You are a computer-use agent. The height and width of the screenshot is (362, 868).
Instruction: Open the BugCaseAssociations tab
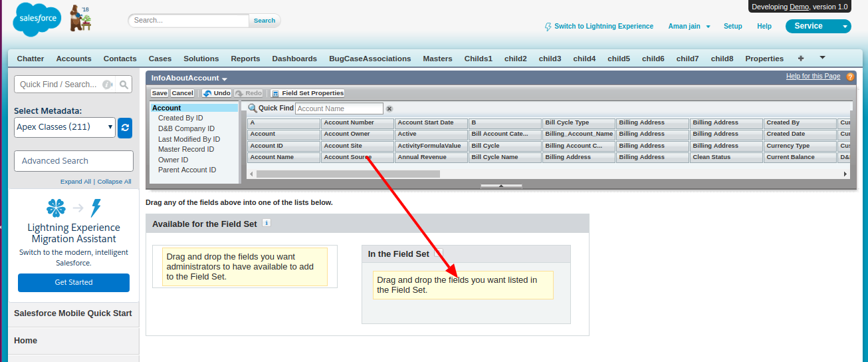pyautogui.click(x=370, y=59)
